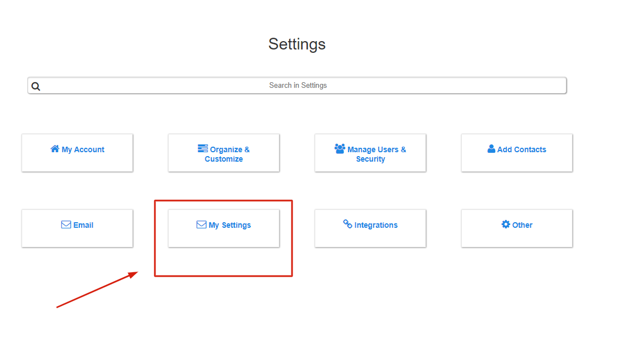
Task: Click the magnifying glass search icon
Action: pyautogui.click(x=36, y=86)
